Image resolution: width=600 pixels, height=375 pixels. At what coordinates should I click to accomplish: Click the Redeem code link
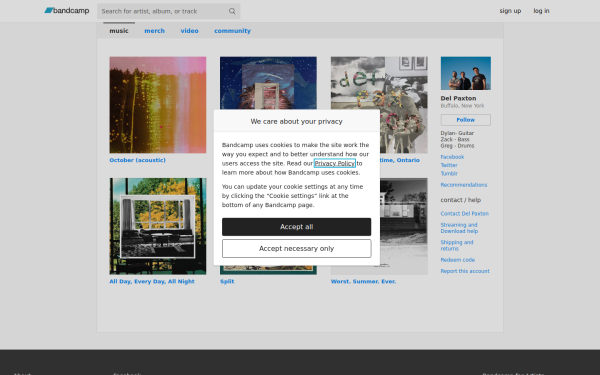point(458,260)
